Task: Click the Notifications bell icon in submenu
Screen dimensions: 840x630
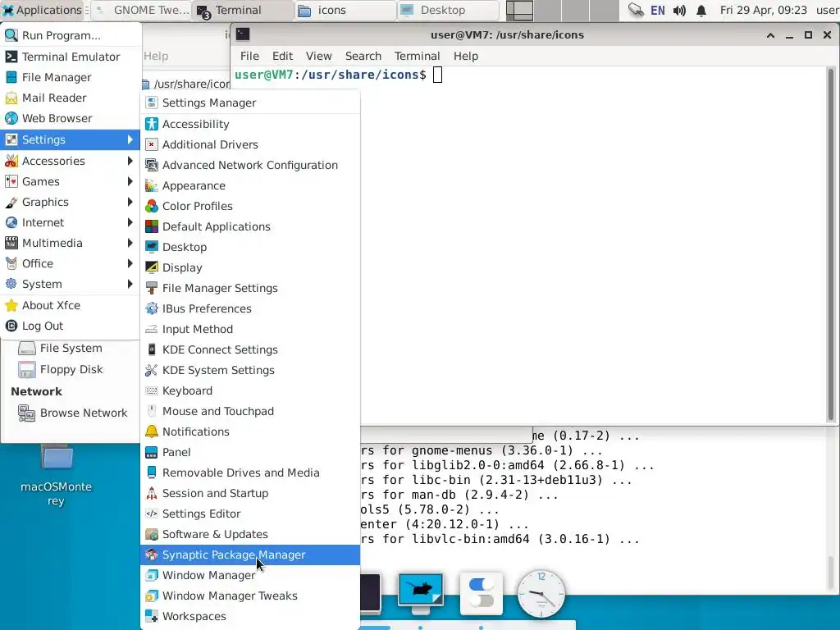Action: pyautogui.click(x=152, y=431)
